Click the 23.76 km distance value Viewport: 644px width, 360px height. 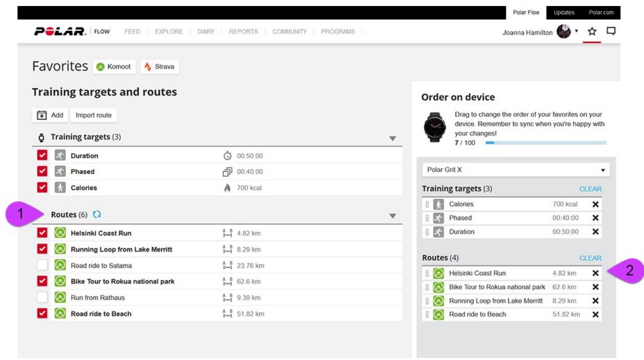(x=251, y=266)
